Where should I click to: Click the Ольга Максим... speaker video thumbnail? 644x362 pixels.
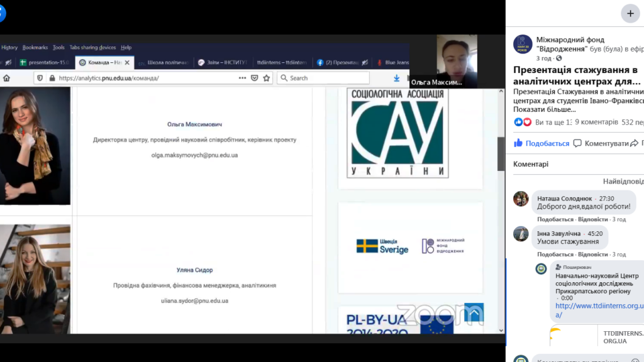point(457,61)
